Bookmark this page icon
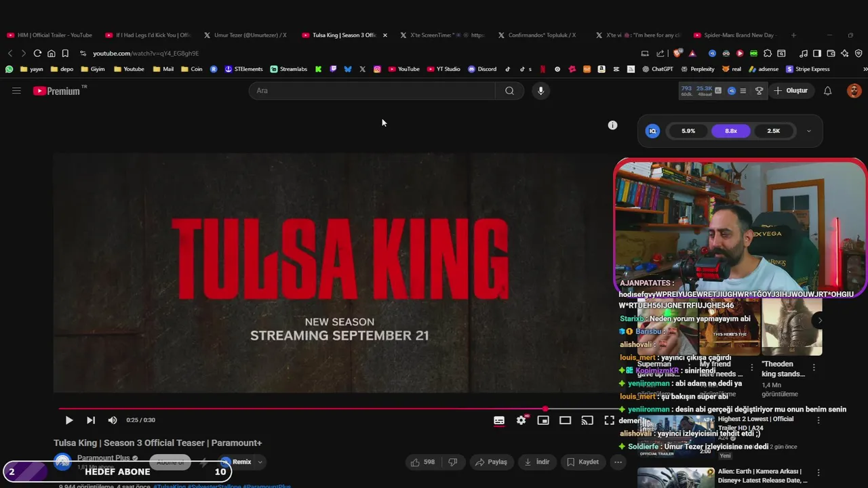The height and width of the screenshot is (488, 868). 65,54
